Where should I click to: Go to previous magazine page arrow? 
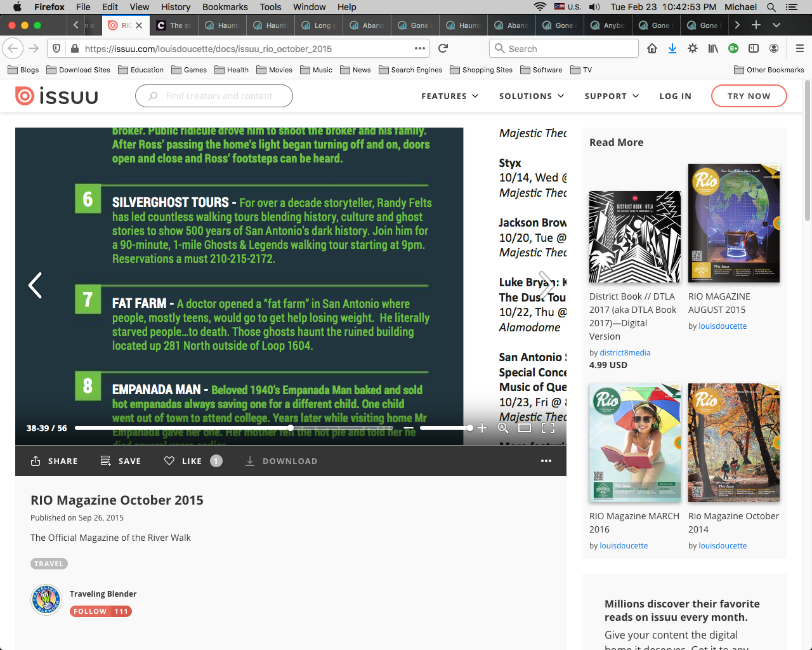(36, 286)
